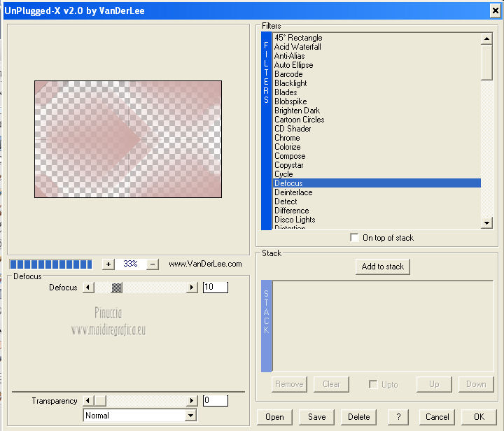This screenshot has height=431, width=504.
Task: Click the filter list scrollbar thumb
Action: pos(486,63)
